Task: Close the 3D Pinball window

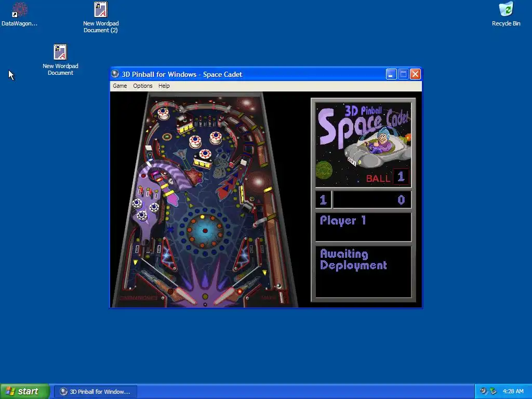Action: (x=415, y=74)
